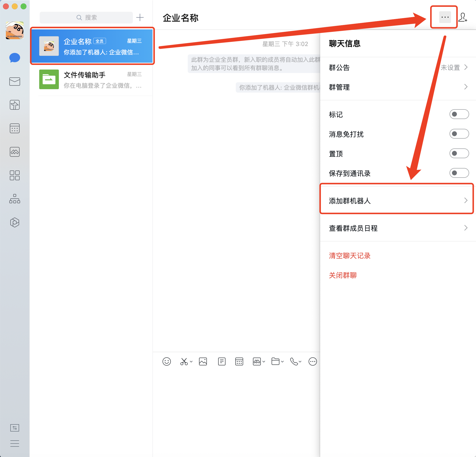Image resolution: width=476 pixels, height=457 pixels.
Task: Click the add member icon at top right
Action: point(463,17)
